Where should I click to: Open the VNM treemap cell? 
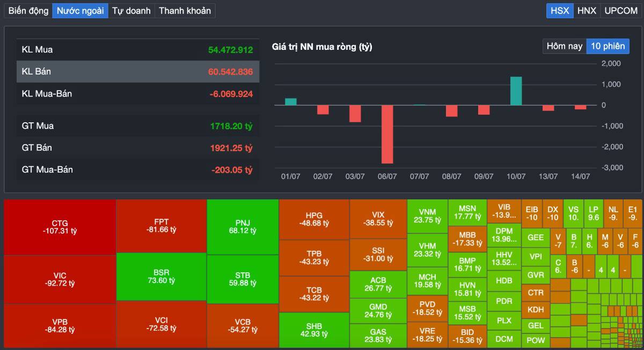click(x=427, y=215)
